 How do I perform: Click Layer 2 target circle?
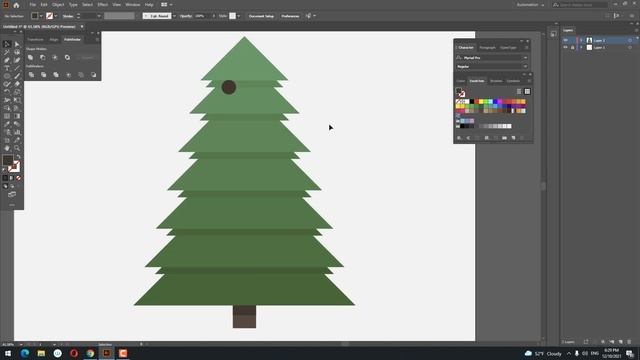coord(630,40)
